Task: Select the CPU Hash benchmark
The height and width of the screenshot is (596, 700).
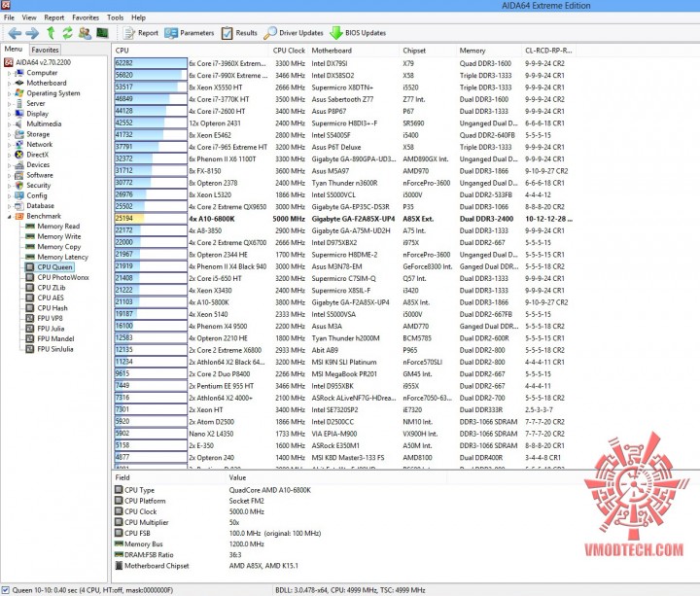Action: coord(47,308)
